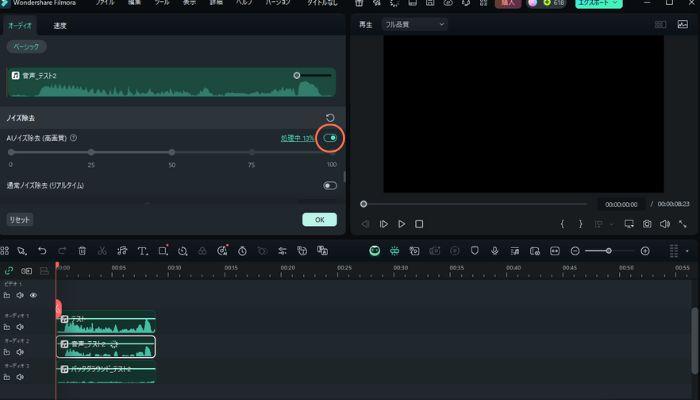Viewport: 700px width, 400px height.
Task: Open the preview quality dropdown (フル品質)
Action: pos(414,24)
